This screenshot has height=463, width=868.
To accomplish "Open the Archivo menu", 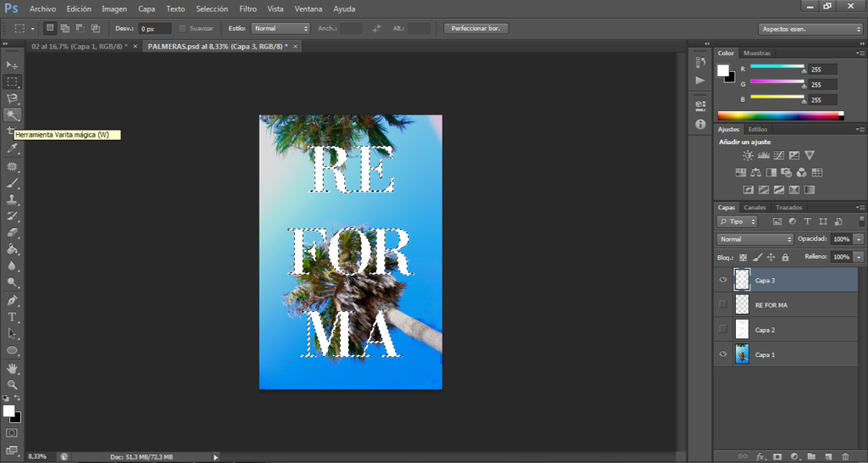I will [42, 8].
